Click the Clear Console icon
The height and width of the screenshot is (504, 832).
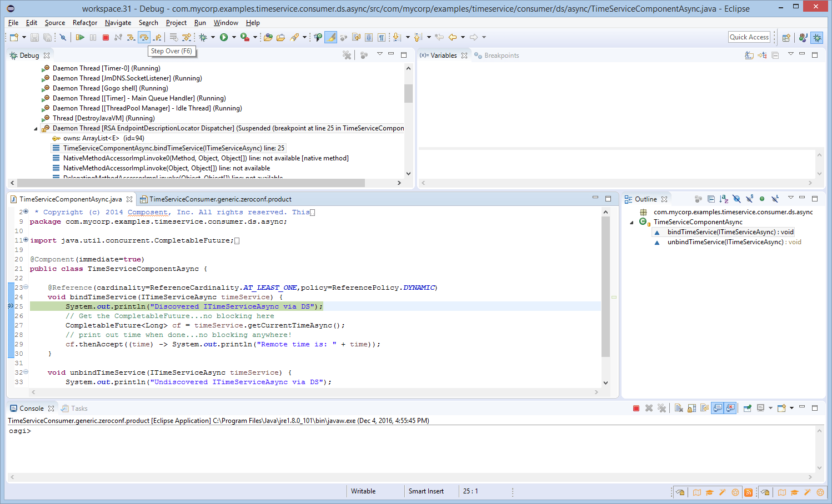pyautogui.click(x=679, y=408)
